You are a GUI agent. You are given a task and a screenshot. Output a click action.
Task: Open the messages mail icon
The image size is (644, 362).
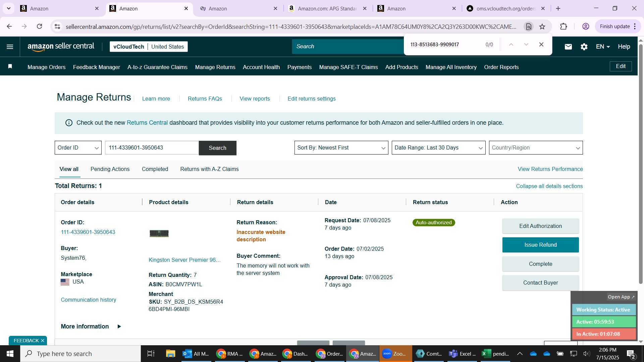[568, 47]
